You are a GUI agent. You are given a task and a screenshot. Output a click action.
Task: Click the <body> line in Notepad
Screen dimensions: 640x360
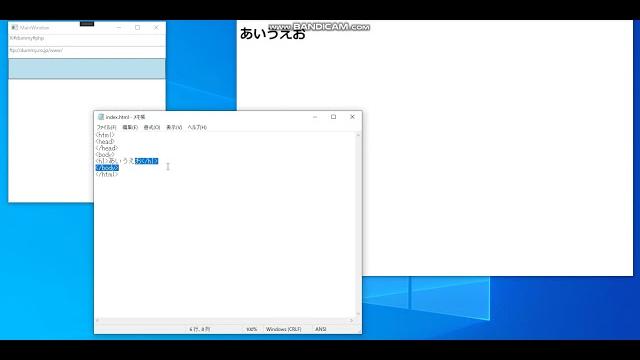tap(105, 155)
